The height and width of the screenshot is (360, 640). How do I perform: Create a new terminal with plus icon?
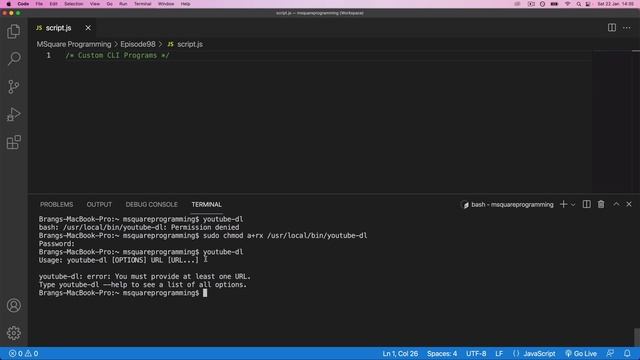click(x=563, y=204)
